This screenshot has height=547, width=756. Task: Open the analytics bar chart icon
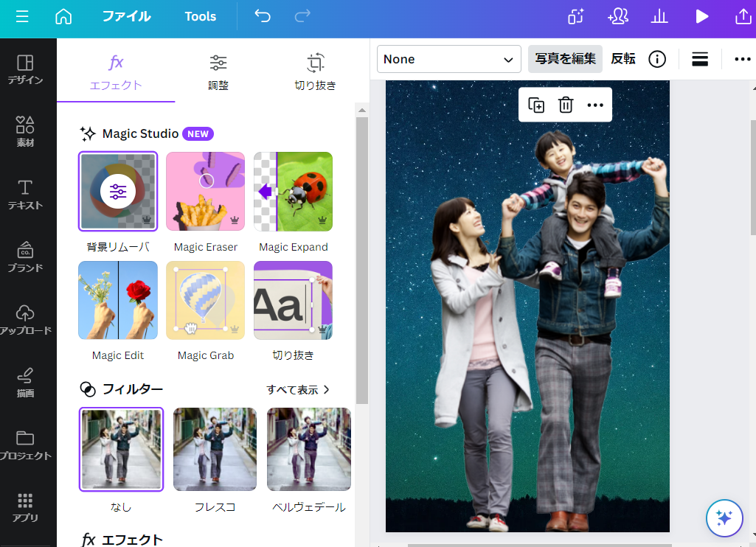pos(659,16)
